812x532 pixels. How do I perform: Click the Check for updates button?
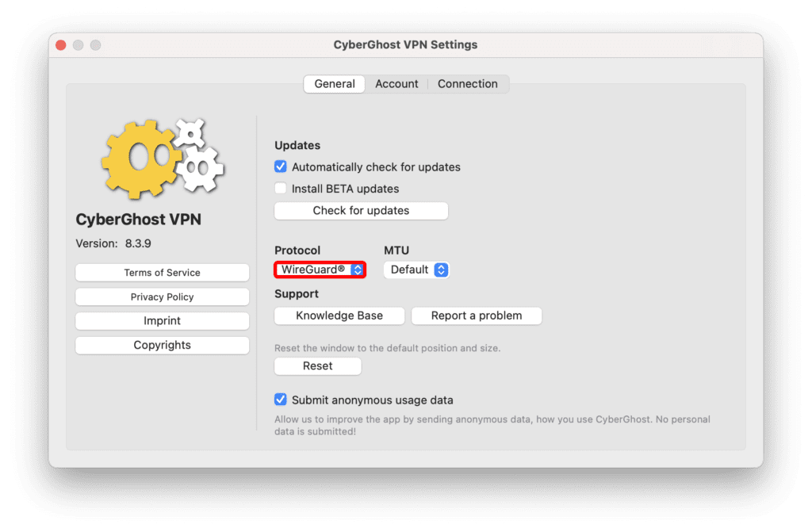(361, 210)
